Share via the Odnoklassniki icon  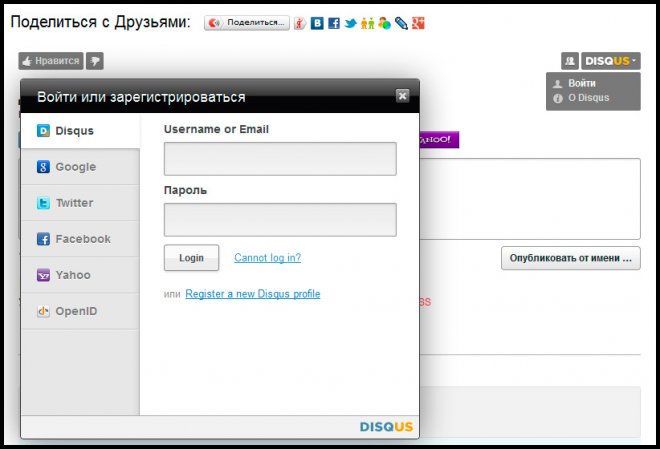coord(367,23)
